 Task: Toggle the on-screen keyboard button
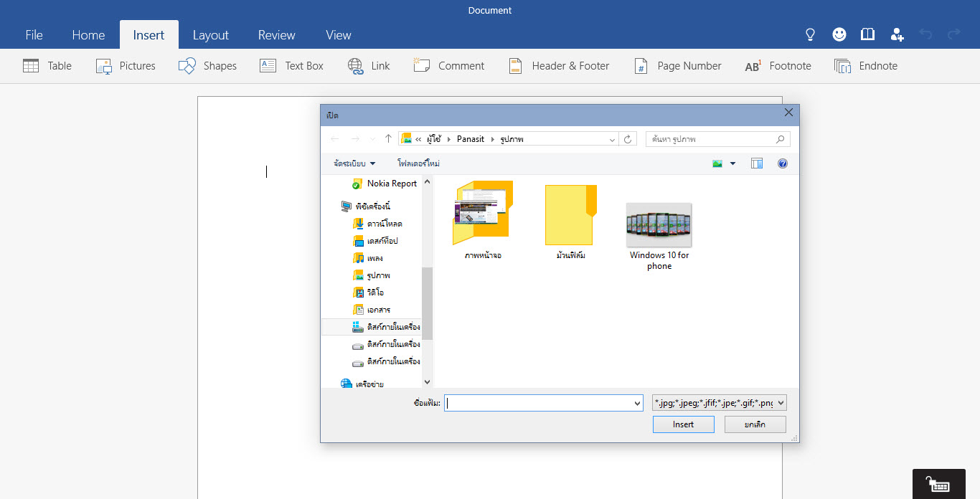coord(938,485)
